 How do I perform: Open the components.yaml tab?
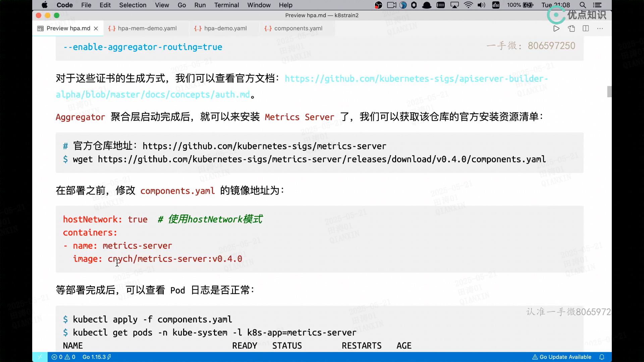point(298,28)
